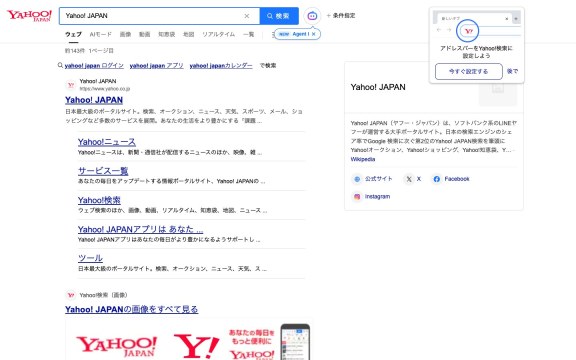Screen dimensions: 576x360
Task: Click the Instagram icon
Action: pyautogui.click(x=357, y=197)
